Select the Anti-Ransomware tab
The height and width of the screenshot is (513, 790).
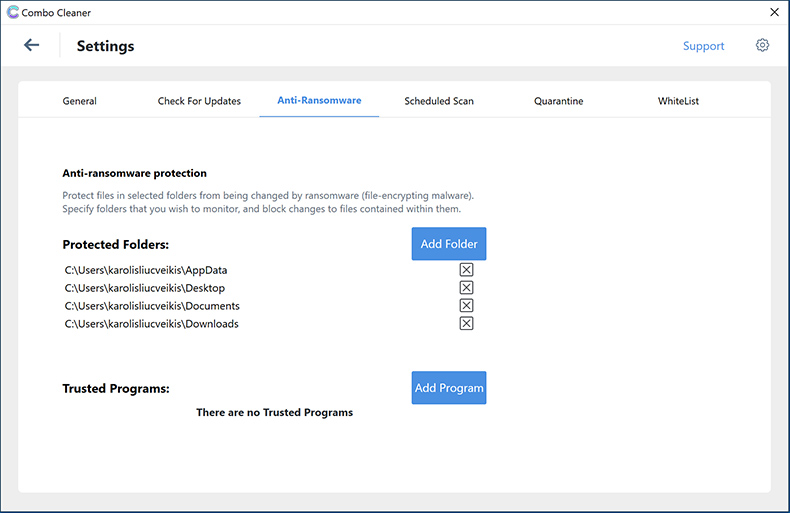click(x=319, y=100)
